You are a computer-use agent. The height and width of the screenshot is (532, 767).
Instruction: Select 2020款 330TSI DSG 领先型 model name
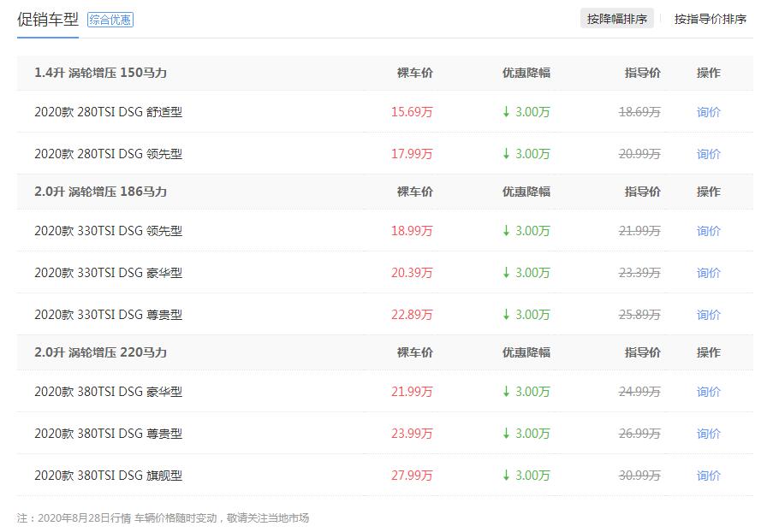(x=108, y=231)
